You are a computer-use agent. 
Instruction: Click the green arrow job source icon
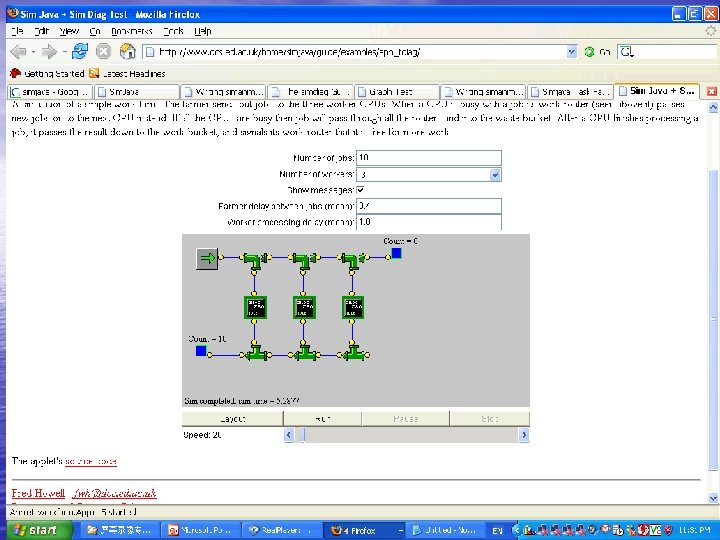[x=207, y=259]
